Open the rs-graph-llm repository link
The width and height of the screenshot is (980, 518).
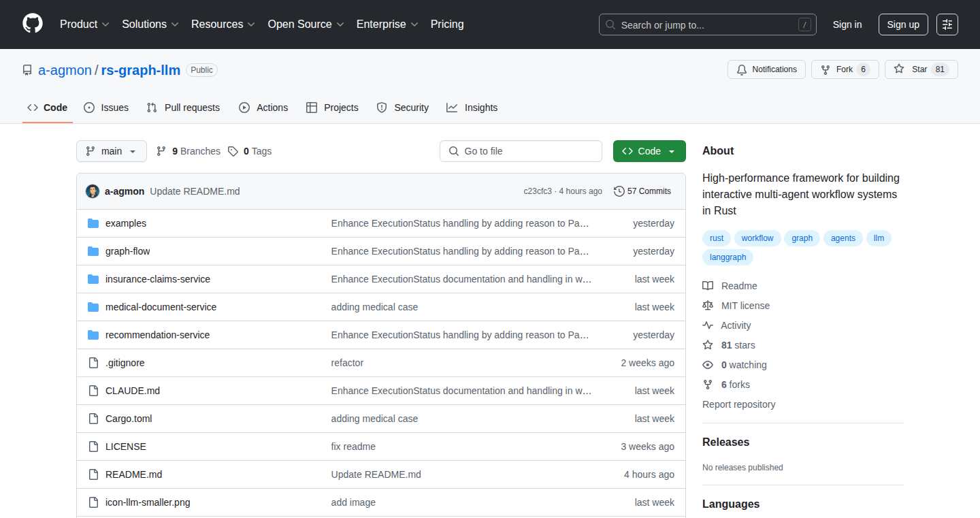click(x=141, y=70)
